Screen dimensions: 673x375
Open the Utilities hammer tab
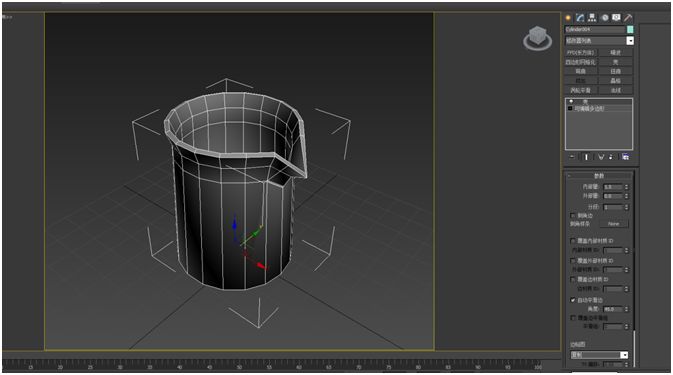coord(628,18)
